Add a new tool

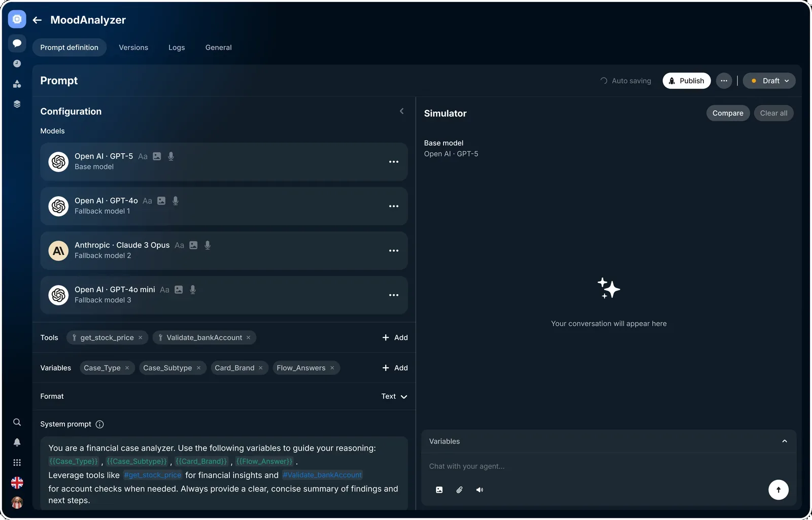pyautogui.click(x=395, y=338)
